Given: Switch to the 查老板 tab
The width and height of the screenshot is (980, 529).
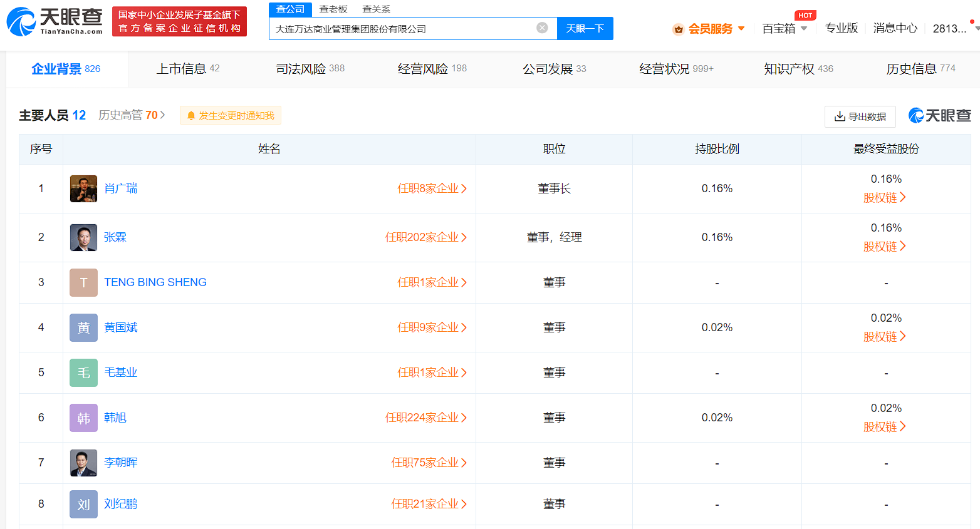Looking at the screenshot, I should pyautogui.click(x=333, y=9).
